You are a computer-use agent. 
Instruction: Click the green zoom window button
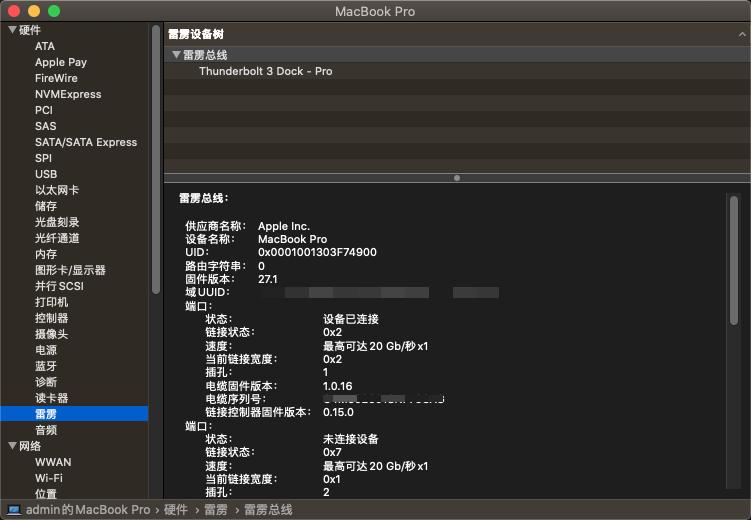[x=54, y=11]
